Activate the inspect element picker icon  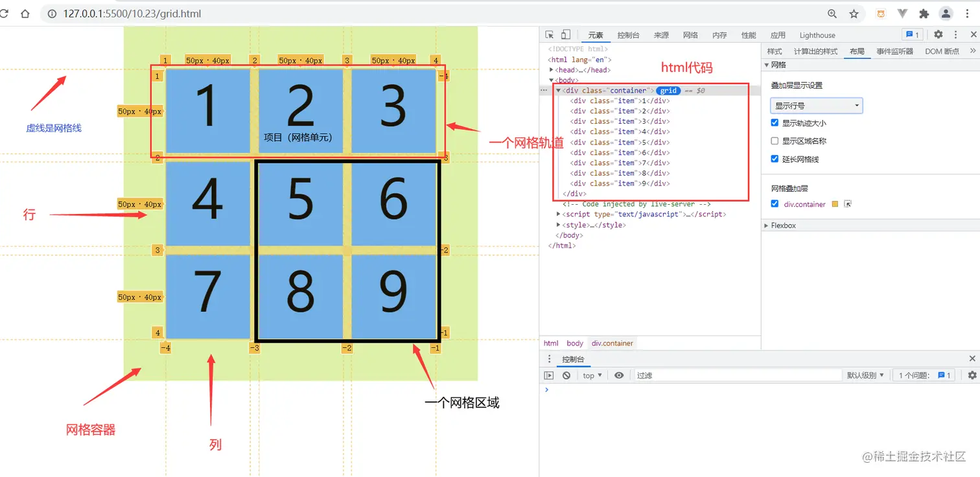pos(550,35)
